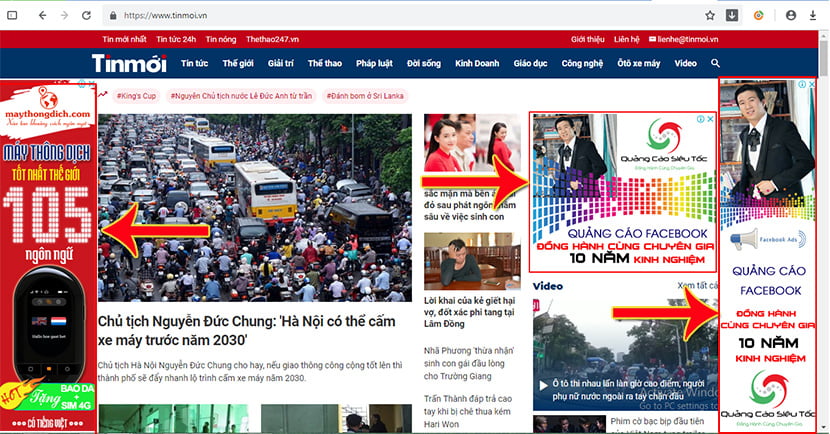The image size is (830, 434).
Task: Open Pháp luật section
Action: click(x=374, y=63)
